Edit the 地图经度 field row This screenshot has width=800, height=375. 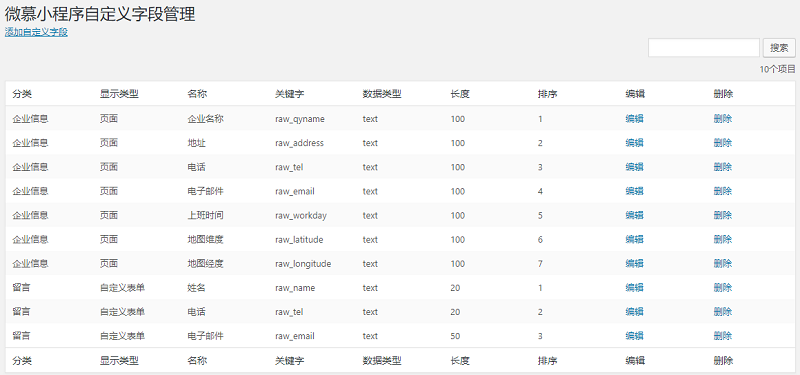click(x=634, y=264)
